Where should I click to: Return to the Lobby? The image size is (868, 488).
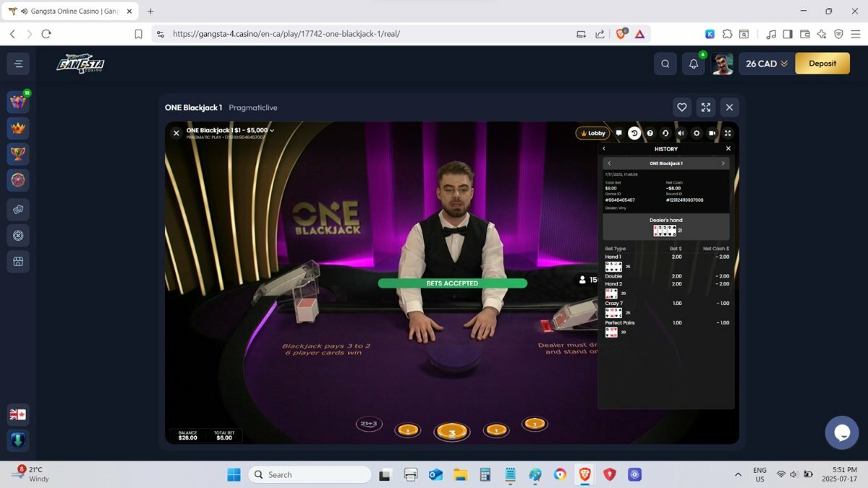pyautogui.click(x=592, y=133)
